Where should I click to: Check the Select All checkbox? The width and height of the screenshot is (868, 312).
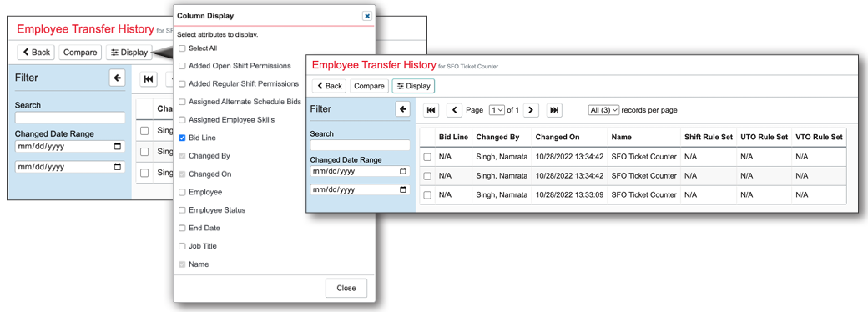[x=182, y=48]
